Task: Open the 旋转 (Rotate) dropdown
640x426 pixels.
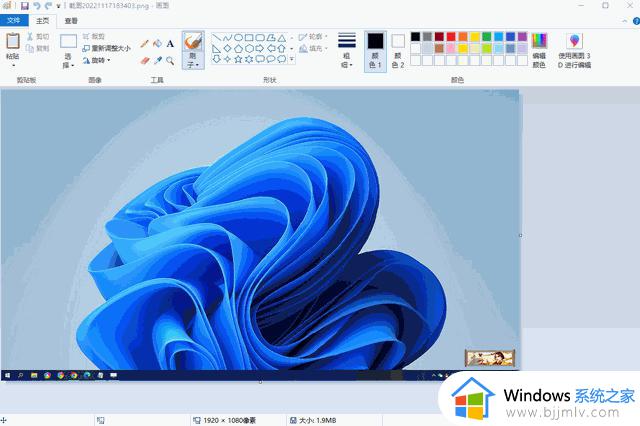Action: click(x=97, y=60)
